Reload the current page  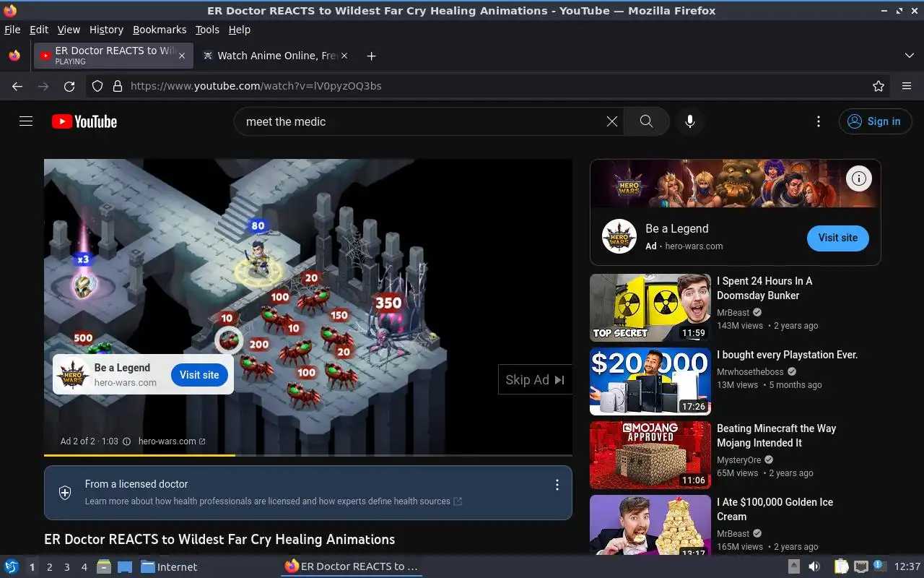pos(69,86)
